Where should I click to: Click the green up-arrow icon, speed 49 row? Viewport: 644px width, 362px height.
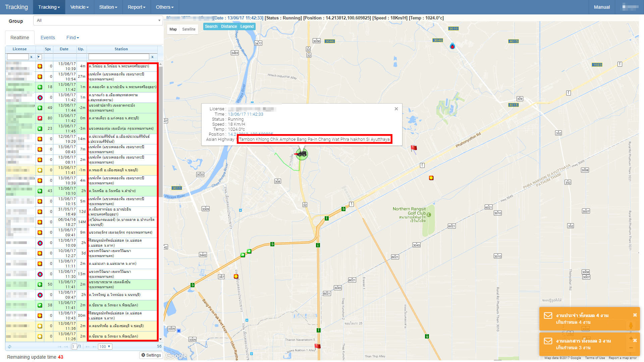pos(40,108)
